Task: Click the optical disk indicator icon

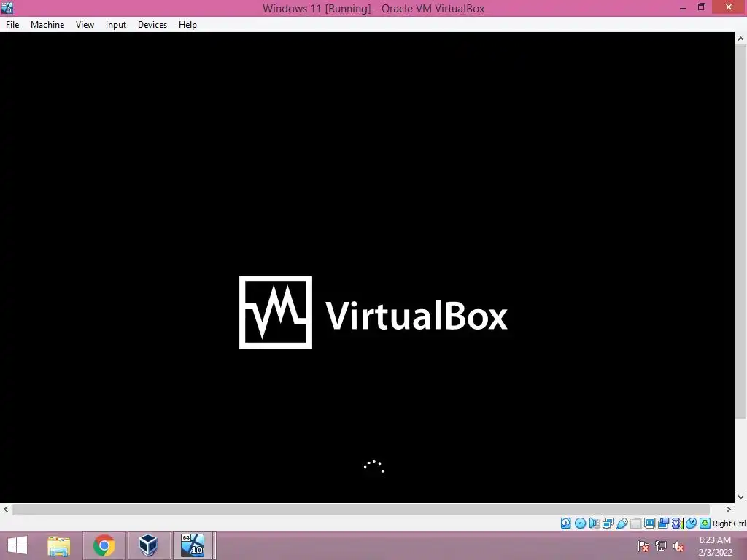Action: 580,524
